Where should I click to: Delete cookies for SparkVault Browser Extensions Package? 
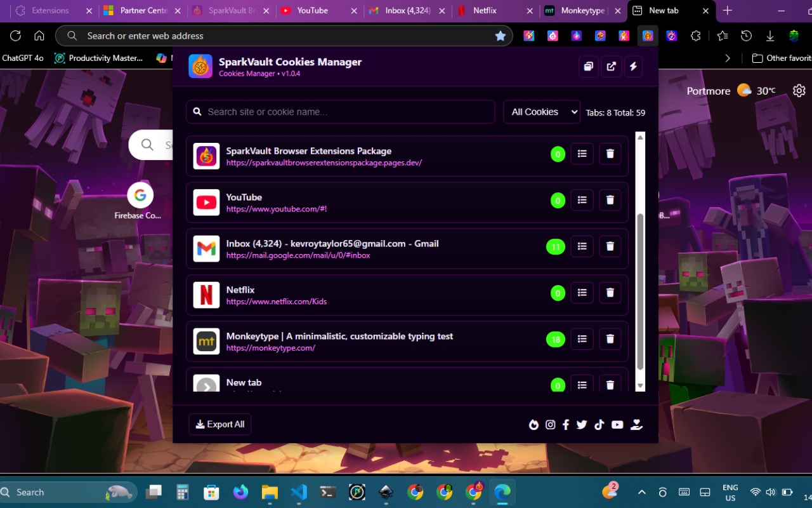pyautogui.click(x=610, y=154)
